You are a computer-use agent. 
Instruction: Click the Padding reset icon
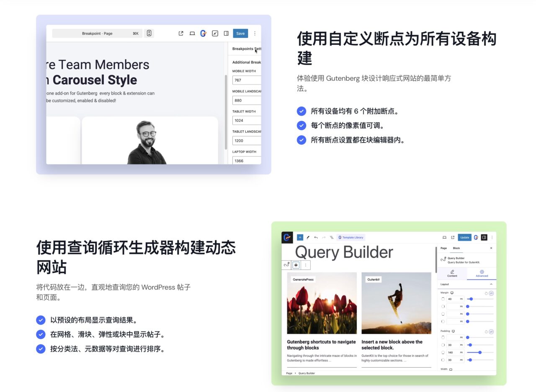click(x=486, y=331)
